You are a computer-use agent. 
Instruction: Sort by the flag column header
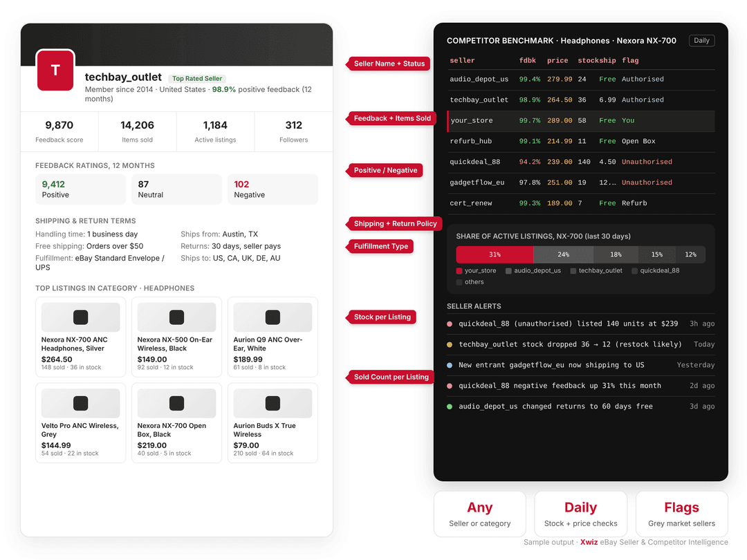630,60
